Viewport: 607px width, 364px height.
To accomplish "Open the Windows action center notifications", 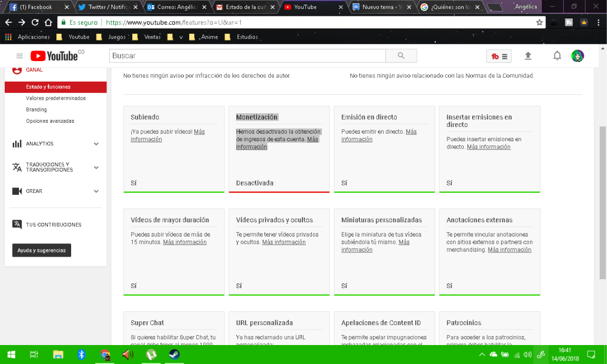I will tap(591, 355).
